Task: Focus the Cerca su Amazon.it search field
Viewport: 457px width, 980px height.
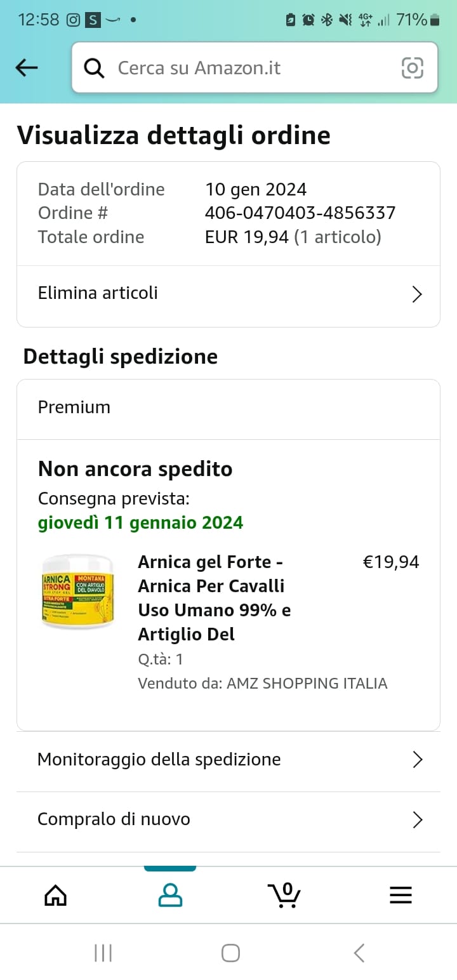Action: (255, 68)
